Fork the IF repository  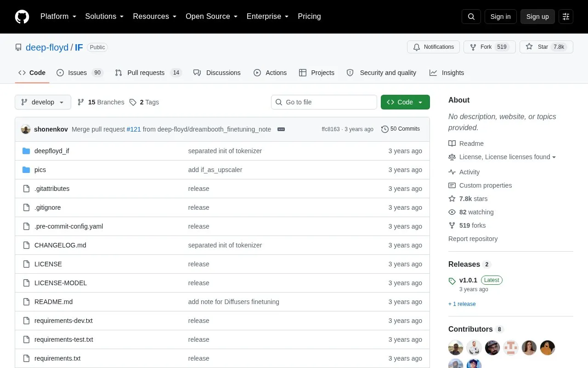point(490,47)
